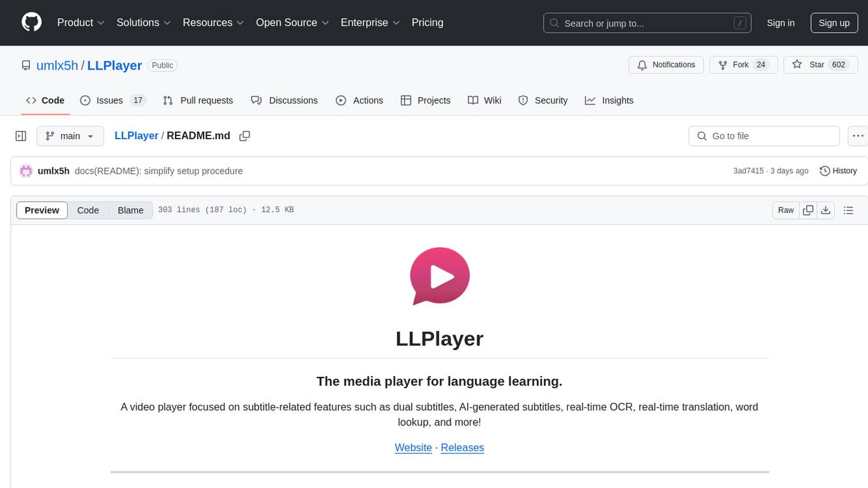Open the Insights tab
Viewport: 868px width, 488px height.
(x=609, y=100)
